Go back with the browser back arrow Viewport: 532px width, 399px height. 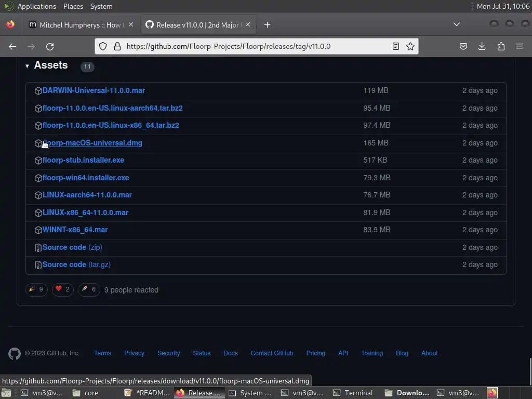[x=12, y=46]
